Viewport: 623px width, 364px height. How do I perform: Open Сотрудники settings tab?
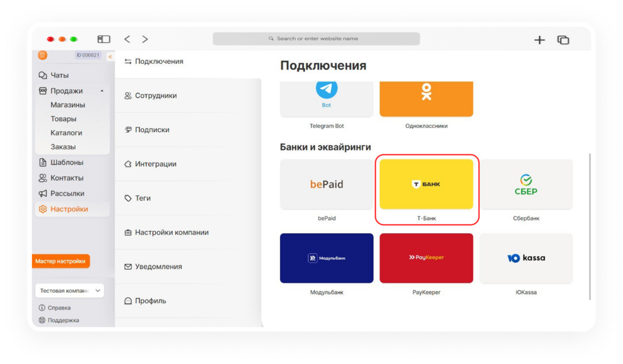(188, 95)
